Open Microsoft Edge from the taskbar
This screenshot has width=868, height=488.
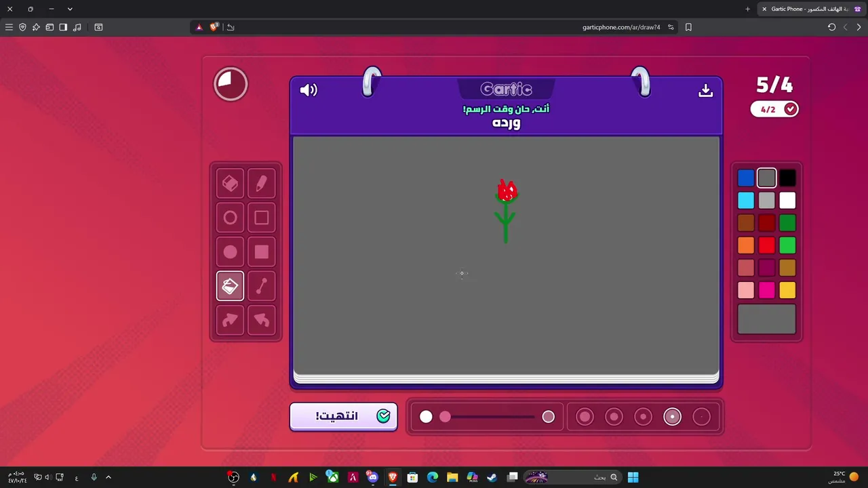pos(432,477)
